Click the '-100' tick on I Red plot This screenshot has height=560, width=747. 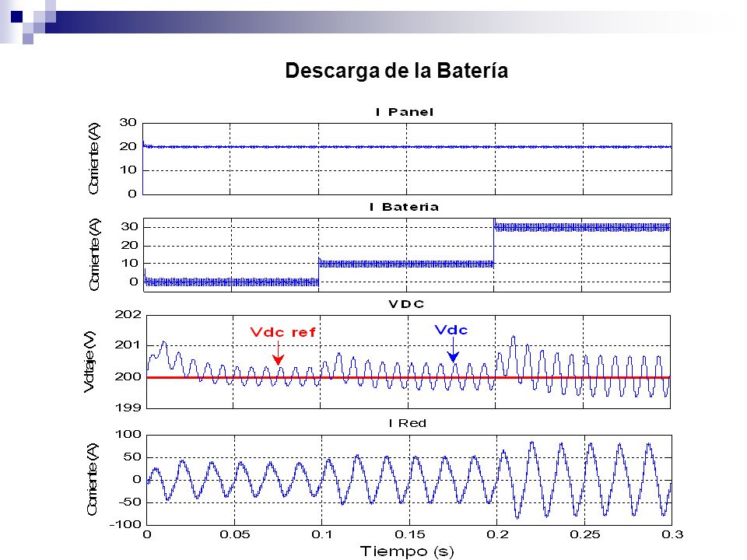pos(125,524)
